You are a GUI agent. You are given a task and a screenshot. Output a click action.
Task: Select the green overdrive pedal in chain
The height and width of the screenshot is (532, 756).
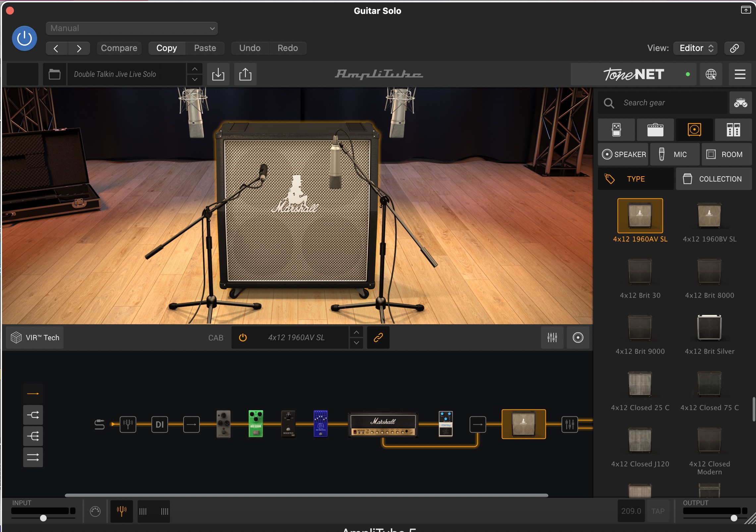pyautogui.click(x=256, y=424)
